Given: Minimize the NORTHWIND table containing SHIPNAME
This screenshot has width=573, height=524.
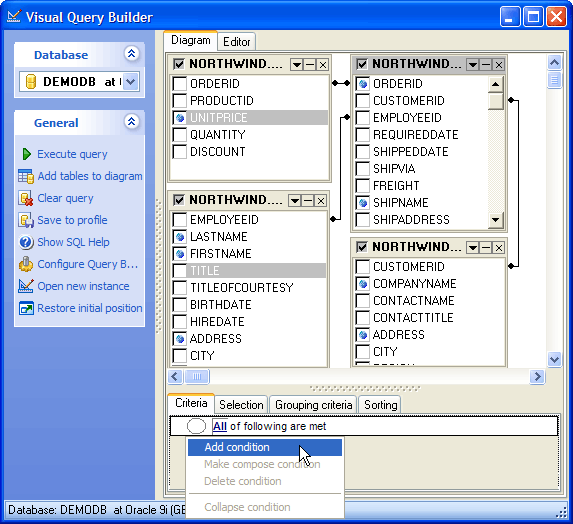Looking at the screenshot, I should coord(486,65).
